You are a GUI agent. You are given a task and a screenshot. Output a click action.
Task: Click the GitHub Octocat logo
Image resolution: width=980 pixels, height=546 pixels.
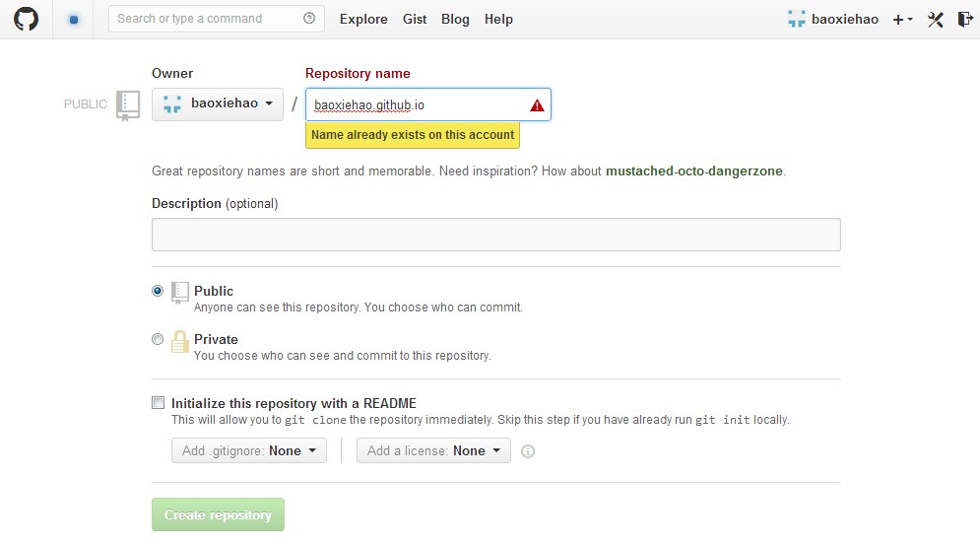25,19
